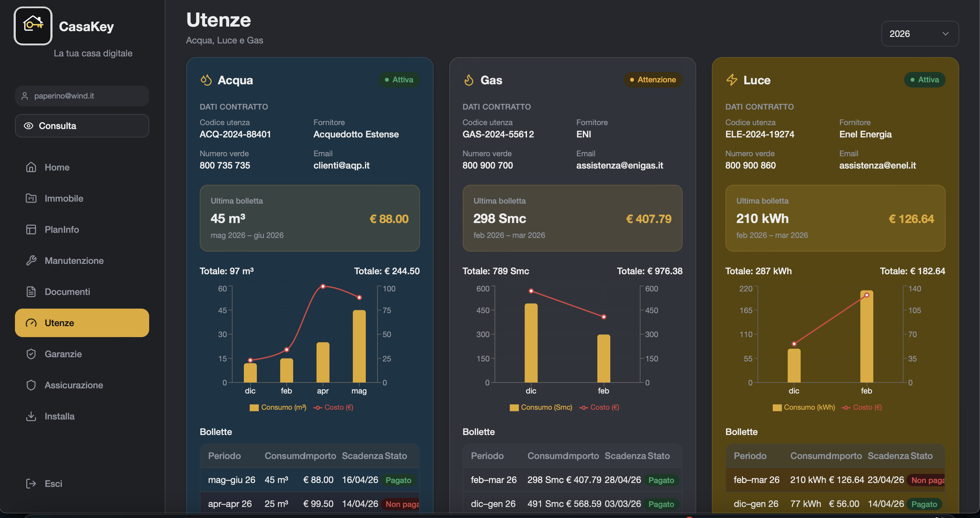Click the clienti@aqp.it email link
The image size is (980, 518).
click(341, 165)
